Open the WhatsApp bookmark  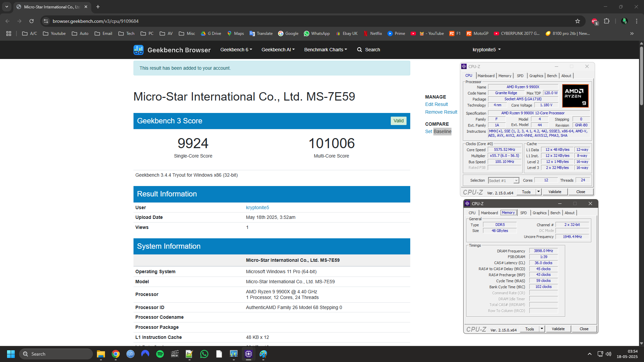317,34
